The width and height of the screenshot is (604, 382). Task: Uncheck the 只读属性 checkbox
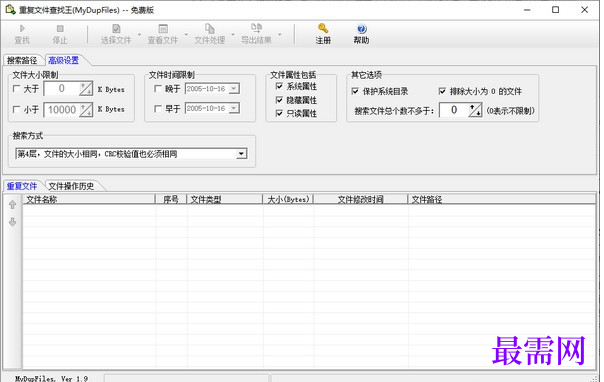279,113
